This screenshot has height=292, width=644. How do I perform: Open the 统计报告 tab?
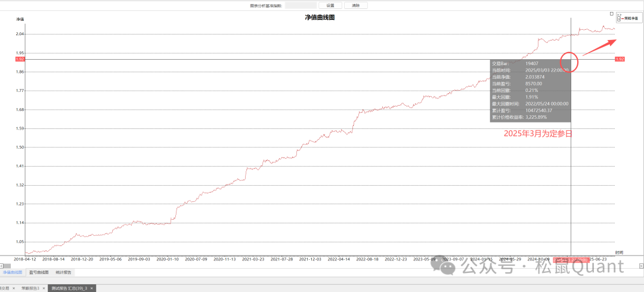click(63, 272)
